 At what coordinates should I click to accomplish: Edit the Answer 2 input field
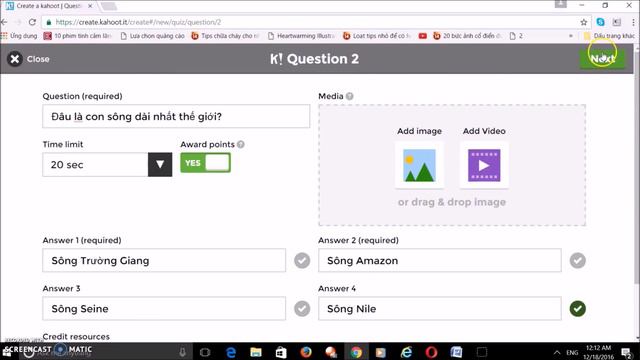click(x=440, y=260)
